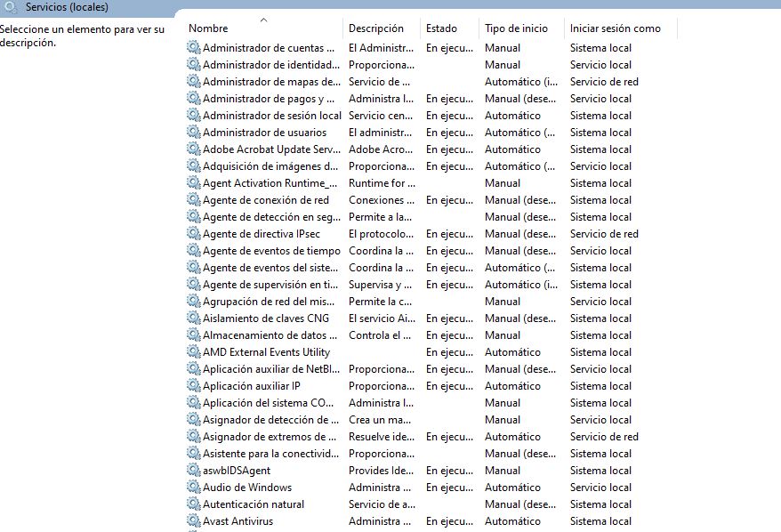
Task: Click the gear icon of Agente de eventos del sistema
Action: click(x=193, y=268)
